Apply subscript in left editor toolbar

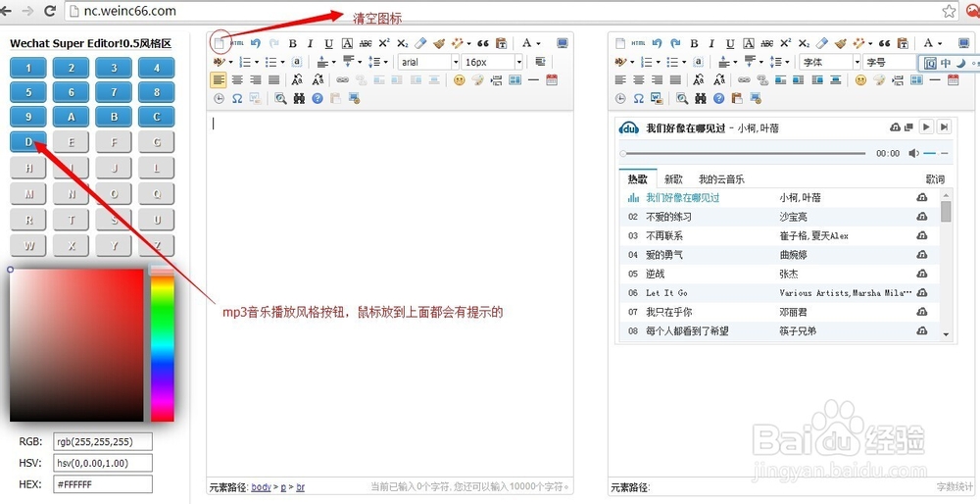403,44
